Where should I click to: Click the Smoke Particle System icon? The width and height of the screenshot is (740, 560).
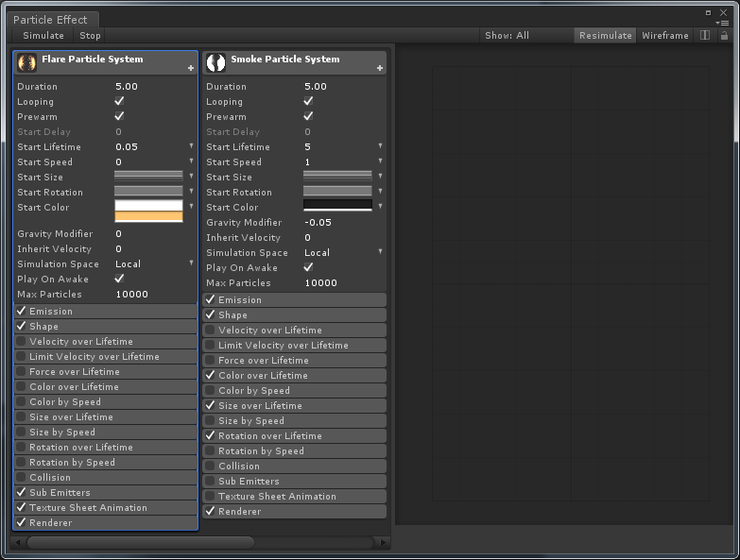(216, 62)
